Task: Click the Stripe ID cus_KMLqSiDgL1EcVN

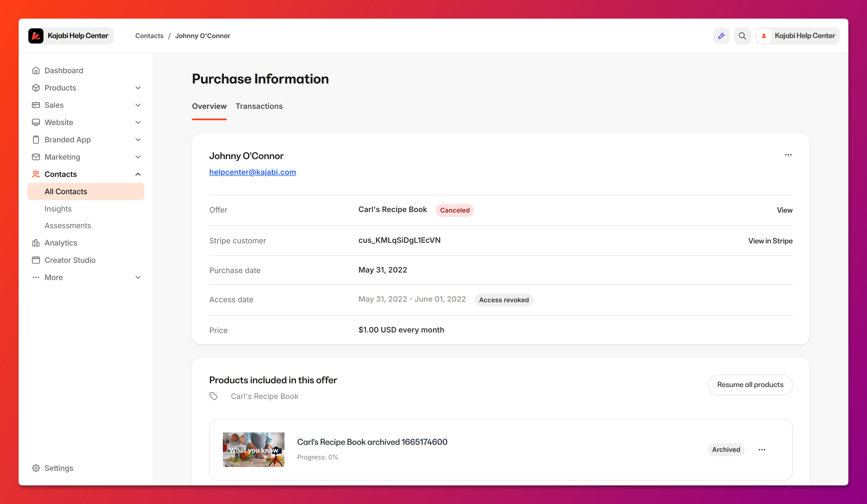Action: [399, 240]
